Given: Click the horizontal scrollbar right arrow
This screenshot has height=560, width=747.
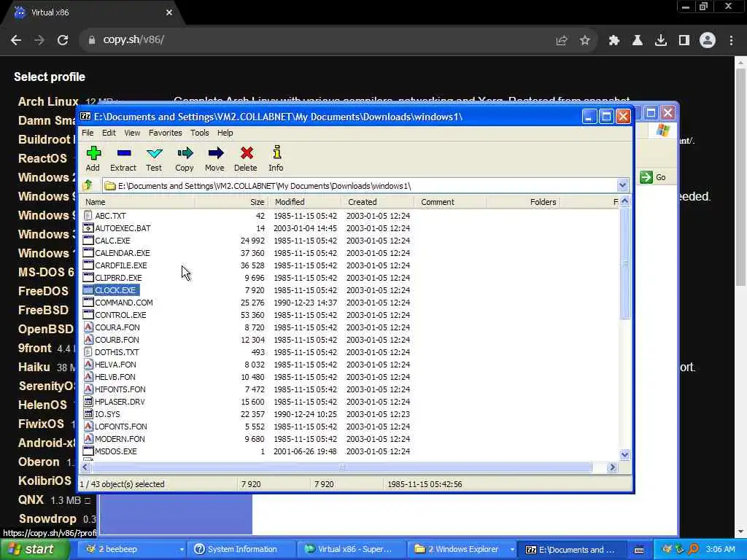Looking at the screenshot, I should pos(612,467).
